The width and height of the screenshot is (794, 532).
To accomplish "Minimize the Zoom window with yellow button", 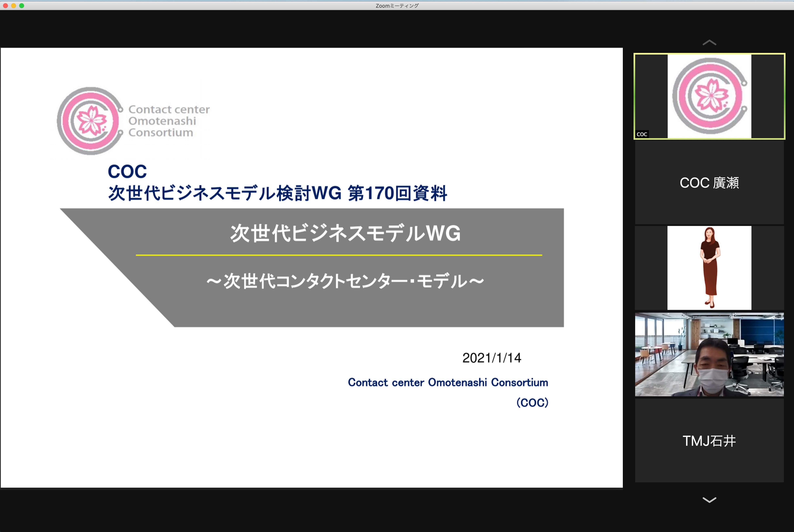I will 14,5.
